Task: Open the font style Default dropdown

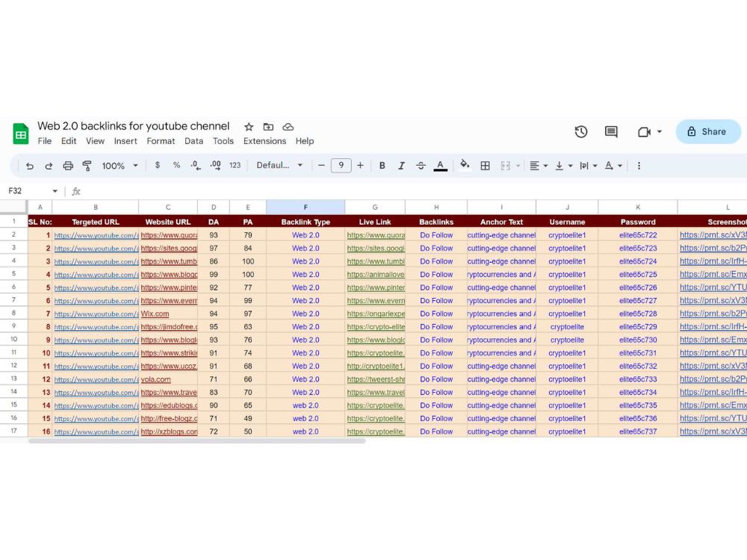Action: (279, 165)
